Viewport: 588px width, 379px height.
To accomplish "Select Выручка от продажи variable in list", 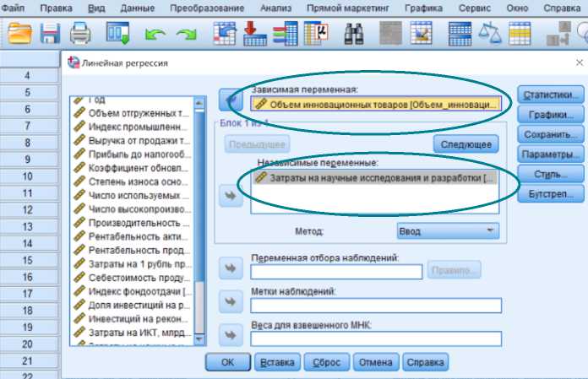I will tap(133, 141).
